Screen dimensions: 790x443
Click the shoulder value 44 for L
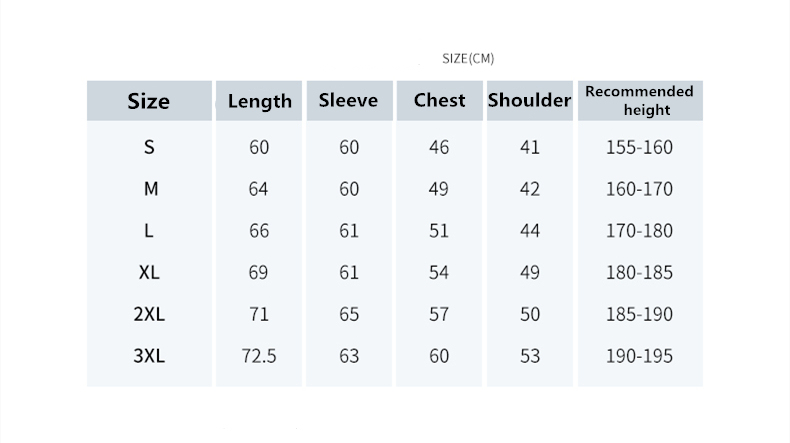(x=530, y=231)
